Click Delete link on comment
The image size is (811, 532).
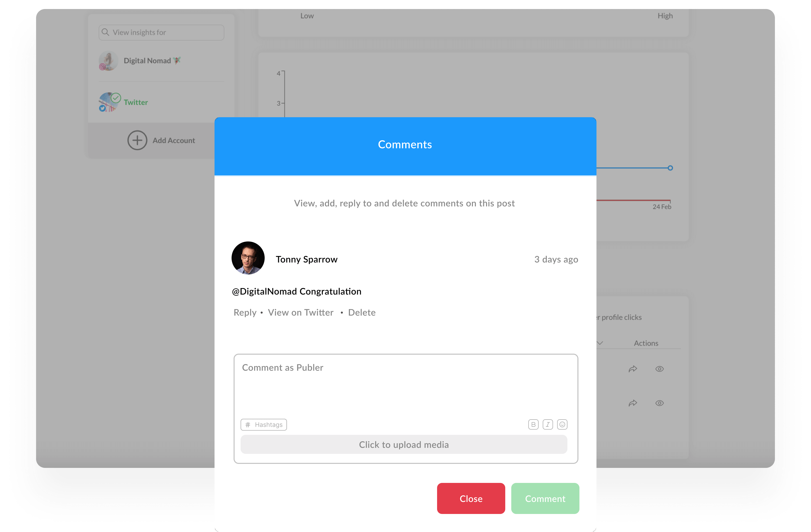(362, 312)
